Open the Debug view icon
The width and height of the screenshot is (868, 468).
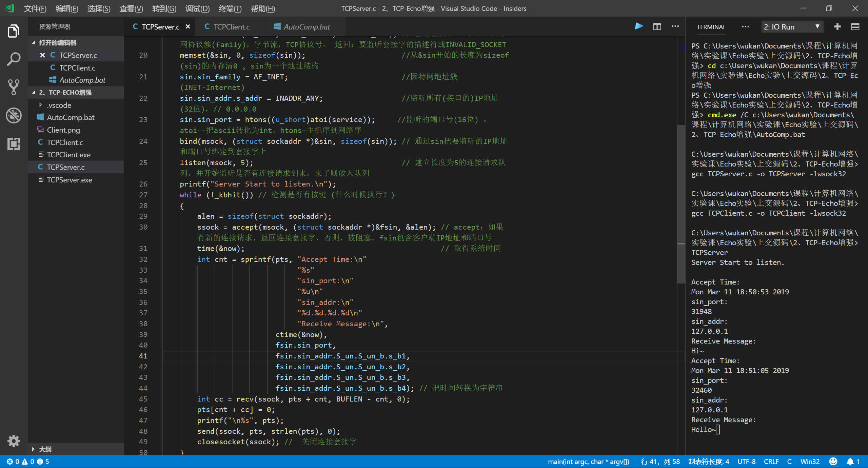tap(14, 116)
